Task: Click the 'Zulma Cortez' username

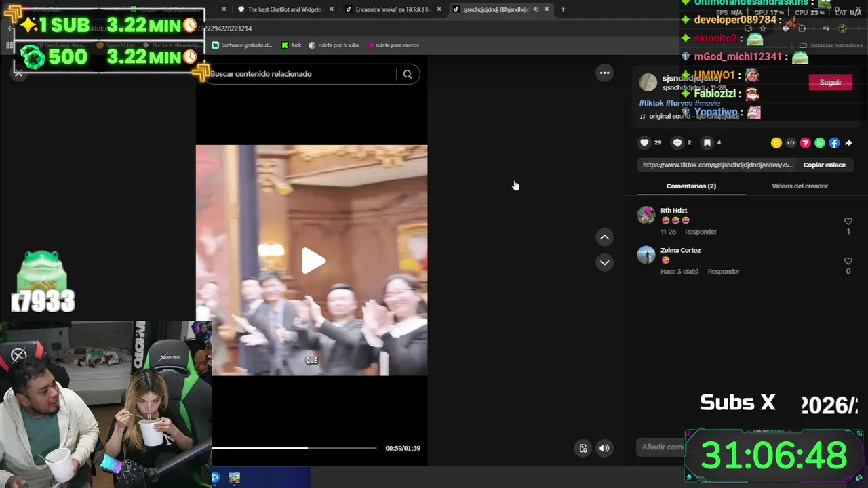Action: 680,250
